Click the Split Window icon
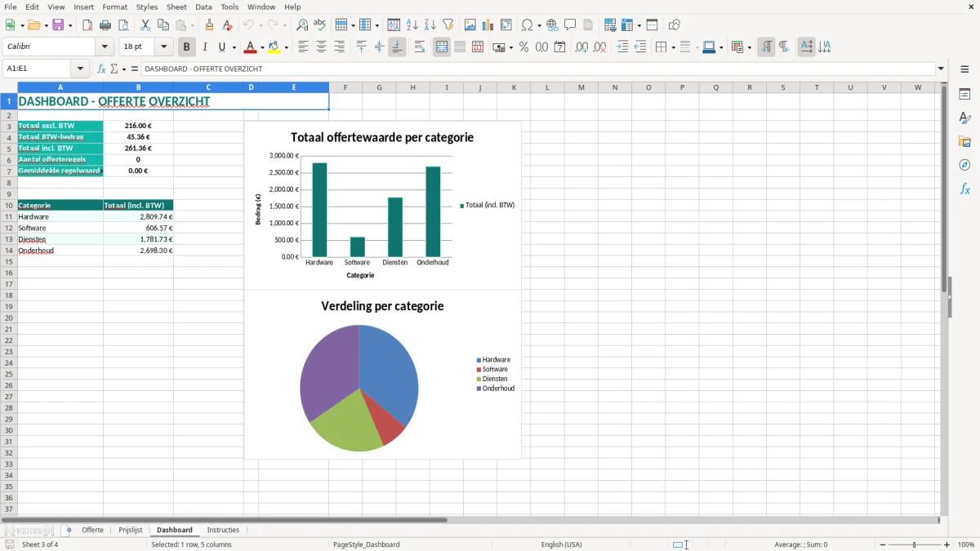The width and height of the screenshot is (980, 551). (652, 25)
